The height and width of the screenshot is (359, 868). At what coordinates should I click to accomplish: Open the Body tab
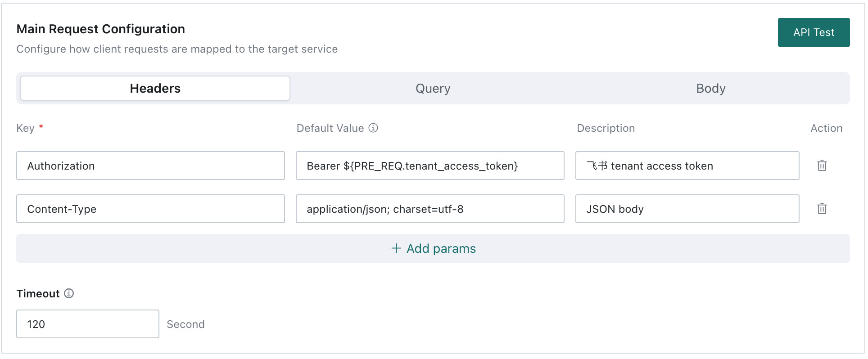point(710,88)
